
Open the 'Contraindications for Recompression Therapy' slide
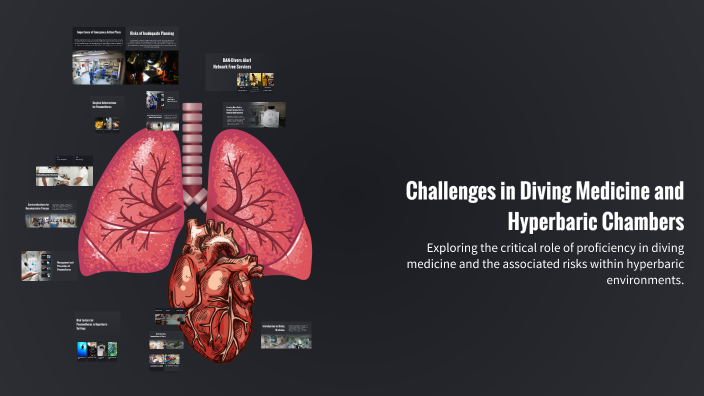[51, 214]
